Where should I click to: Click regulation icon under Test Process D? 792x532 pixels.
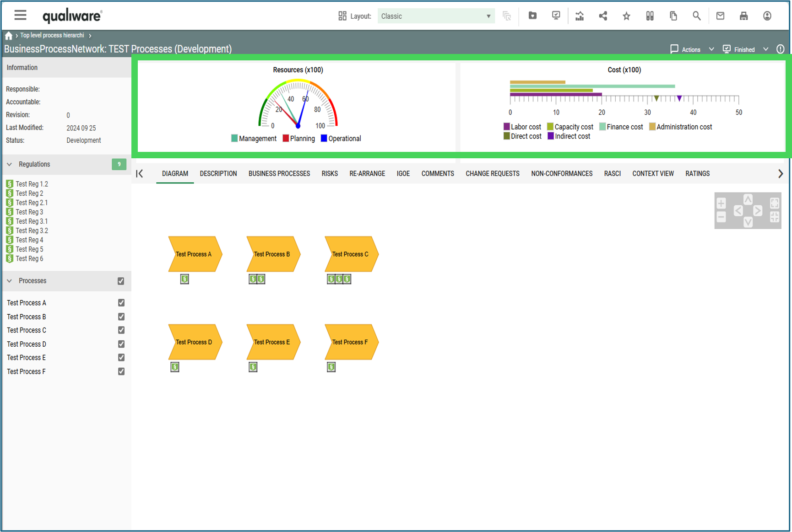[175, 367]
